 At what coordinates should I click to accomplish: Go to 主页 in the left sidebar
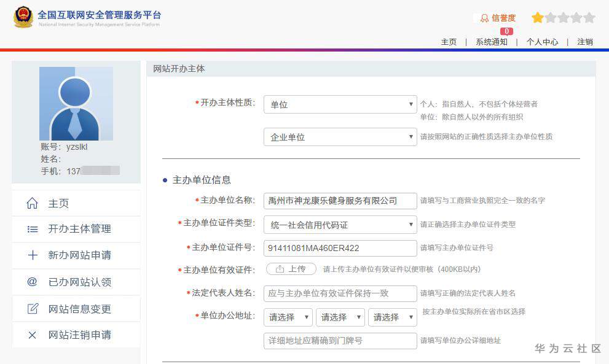point(76,203)
